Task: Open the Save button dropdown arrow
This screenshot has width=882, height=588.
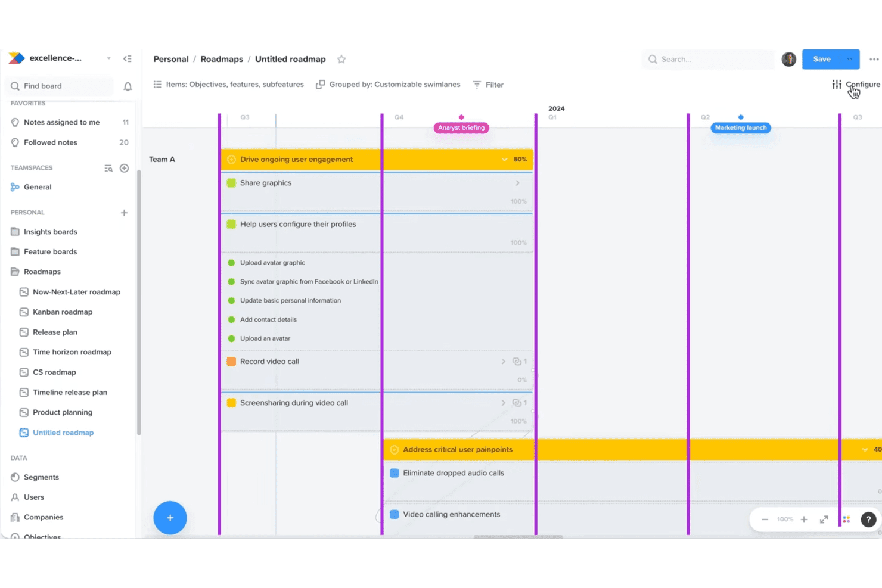Action: pyautogui.click(x=850, y=59)
